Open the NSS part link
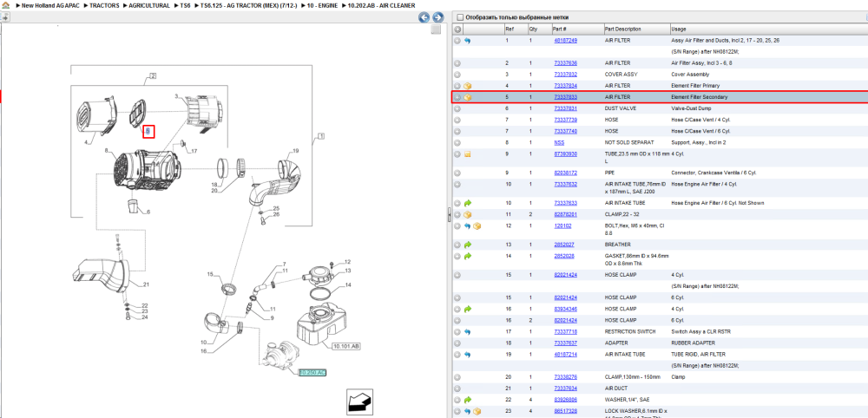The height and width of the screenshot is (418, 868). pyautogui.click(x=559, y=142)
